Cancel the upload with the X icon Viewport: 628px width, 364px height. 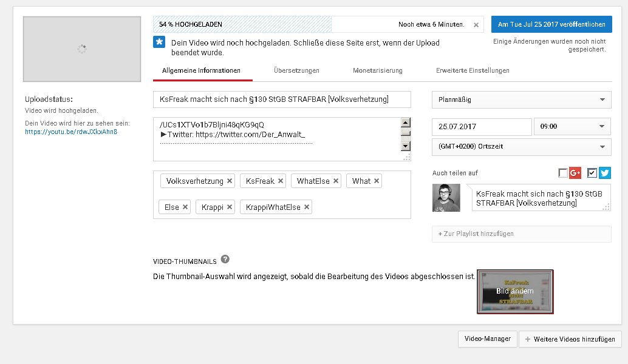tap(476, 25)
